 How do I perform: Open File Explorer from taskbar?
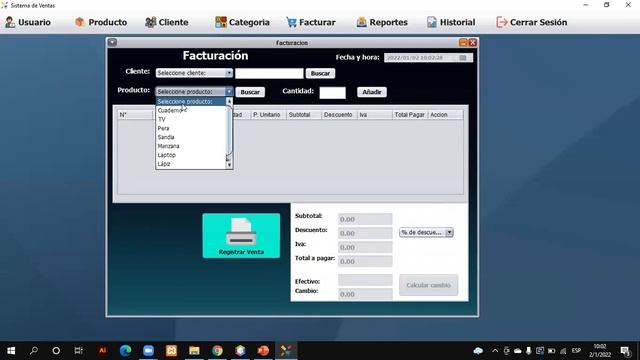pos(194,351)
